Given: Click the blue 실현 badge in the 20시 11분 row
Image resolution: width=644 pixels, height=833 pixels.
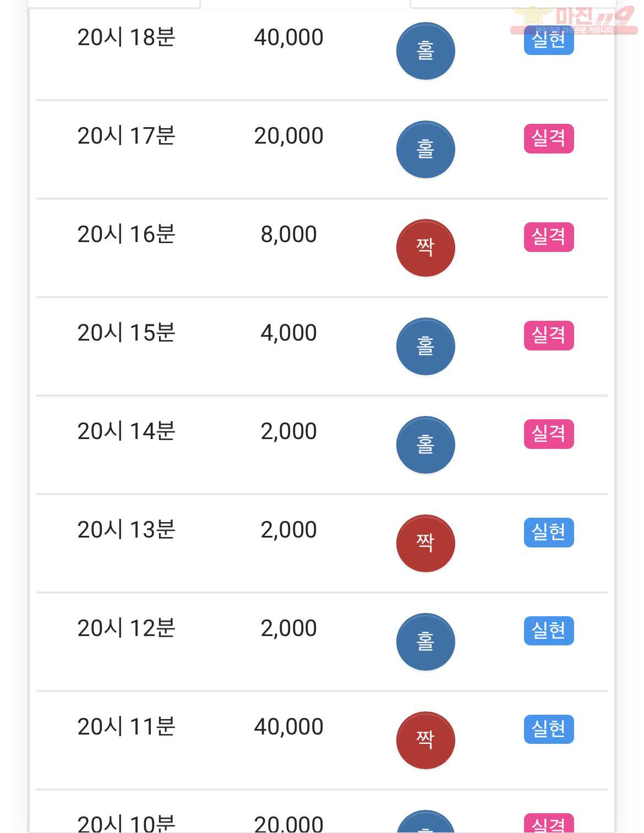Looking at the screenshot, I should pos(549,730).
